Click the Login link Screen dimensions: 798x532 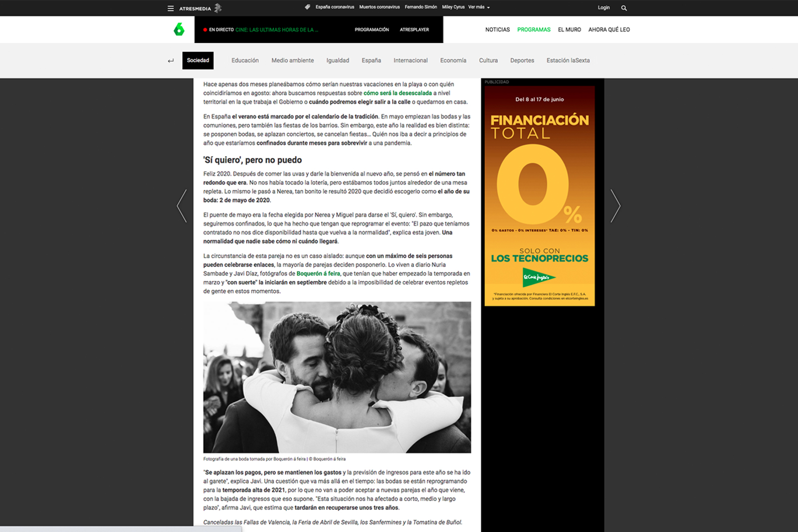coord(604,7)
